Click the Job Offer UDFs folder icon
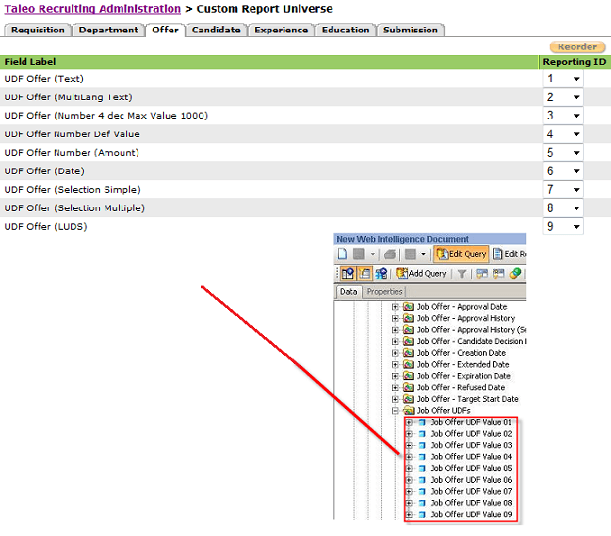Screen dimensions: 611x536 click(408, 411)
